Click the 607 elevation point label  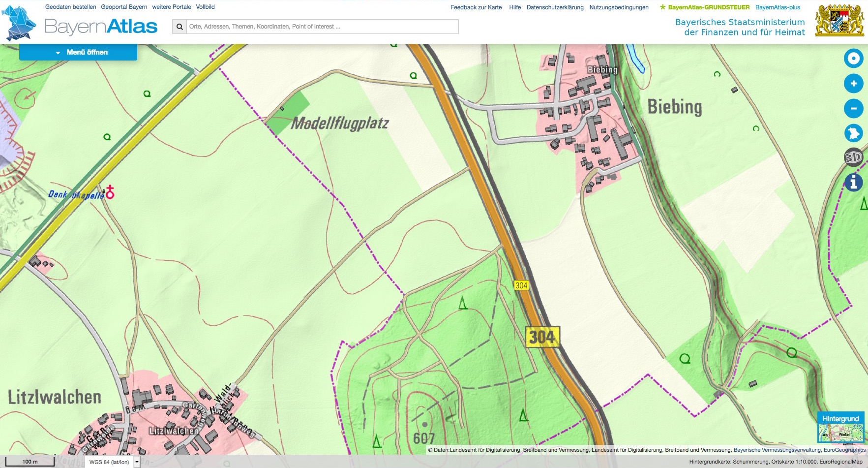pyautogui.click(x=424, y=438)
